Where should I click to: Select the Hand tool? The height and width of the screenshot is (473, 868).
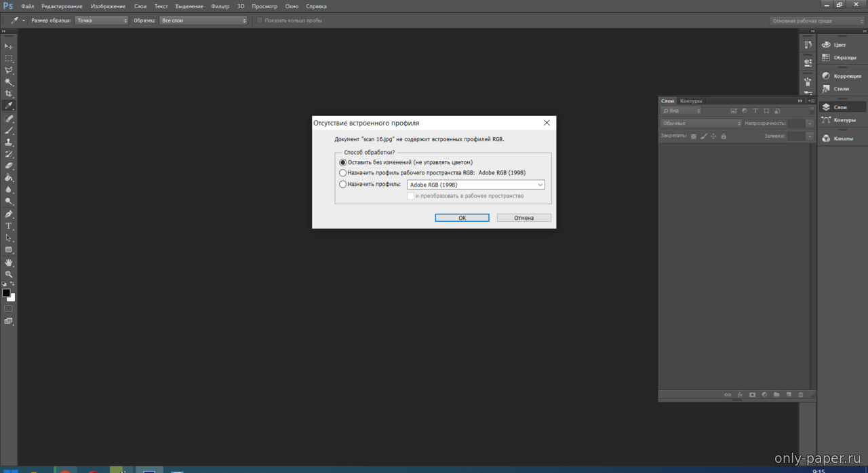[x=9, y=263]
